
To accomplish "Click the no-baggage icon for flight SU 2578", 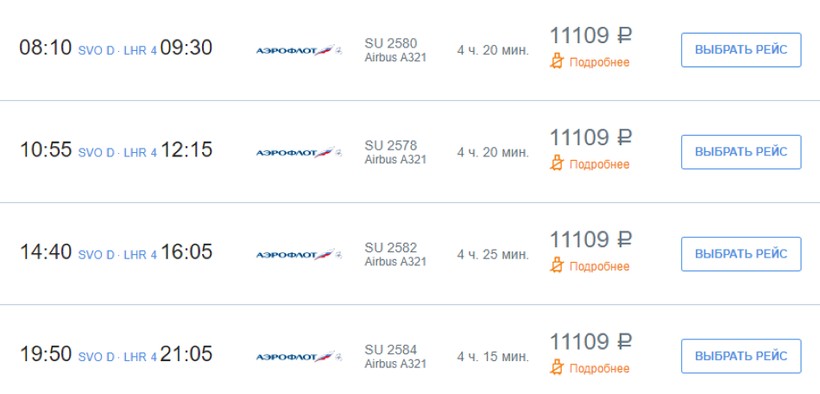I will 557,164.
